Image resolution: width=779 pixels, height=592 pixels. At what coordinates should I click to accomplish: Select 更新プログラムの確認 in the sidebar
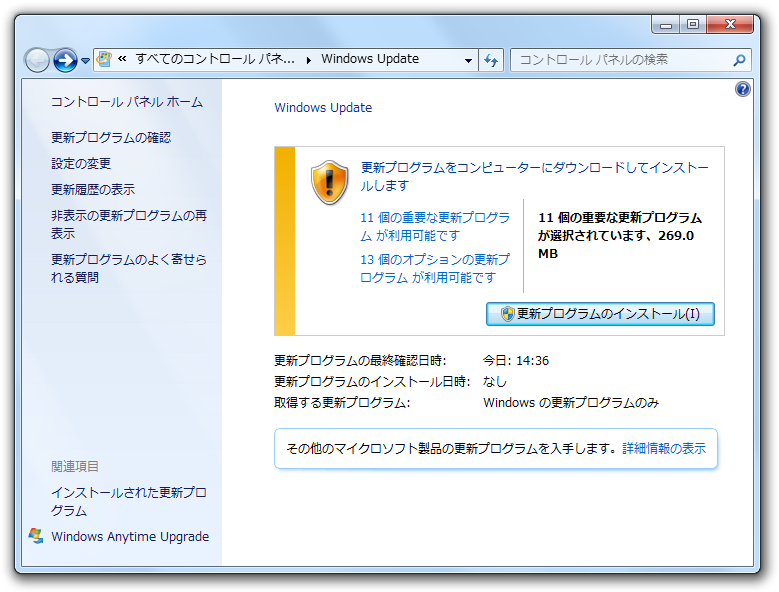(x=111, y=137)
